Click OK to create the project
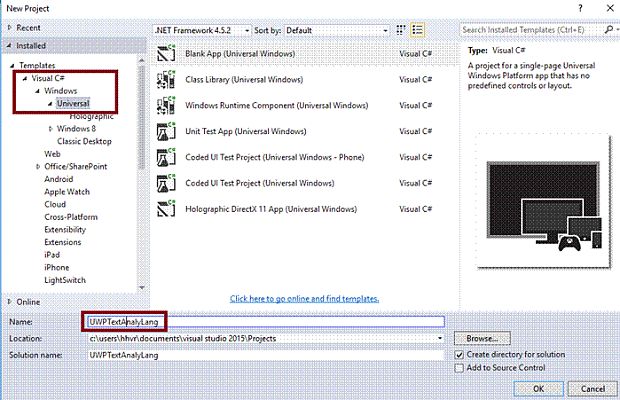Image resolution: width=620 pixels, height=400 pixels. (539, 389)
